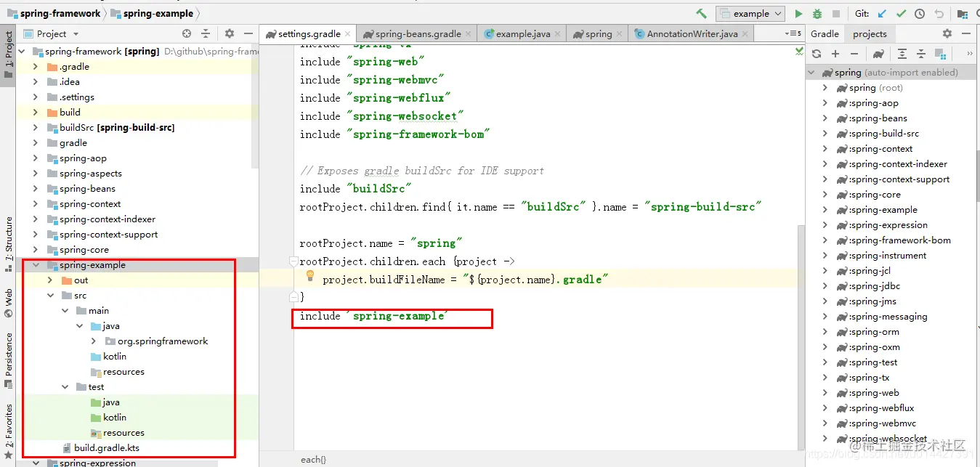Run the example configuration

[x=798, y=14]
